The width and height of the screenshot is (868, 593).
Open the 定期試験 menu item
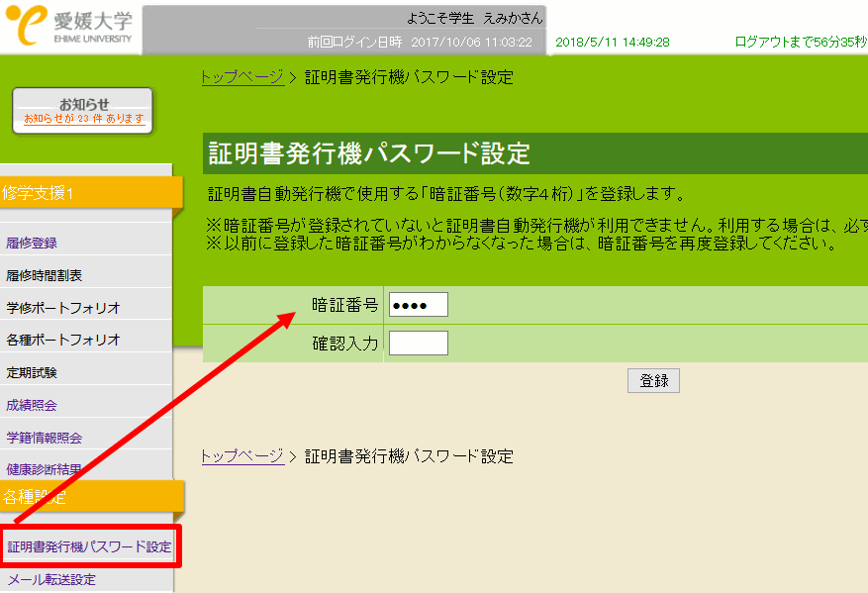click(32, 372)
